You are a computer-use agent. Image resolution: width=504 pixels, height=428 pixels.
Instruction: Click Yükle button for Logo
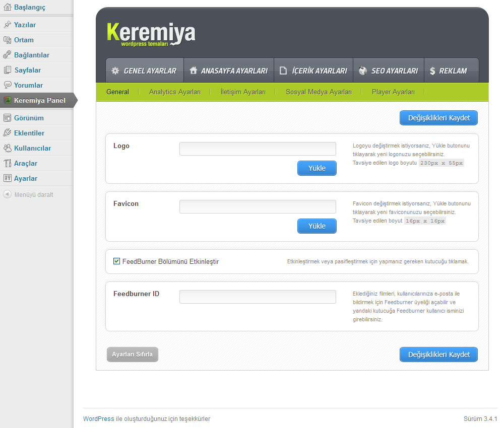(x=317, y=168)
